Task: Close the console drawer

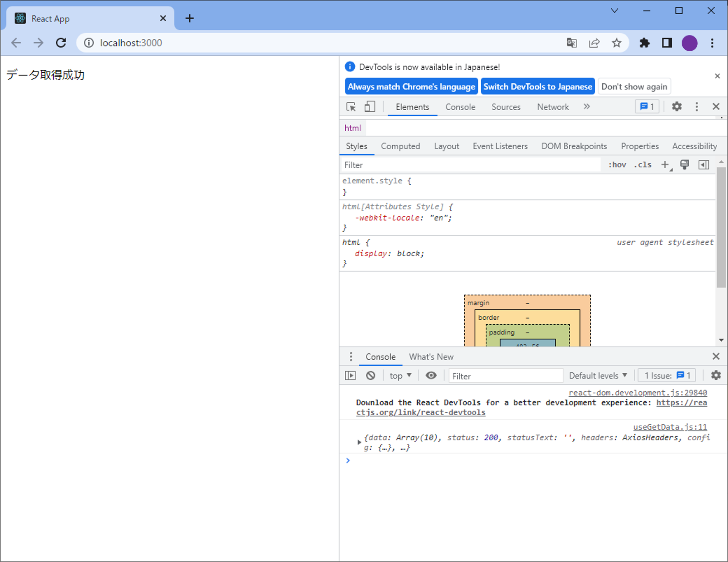Action: click(716, 357)
